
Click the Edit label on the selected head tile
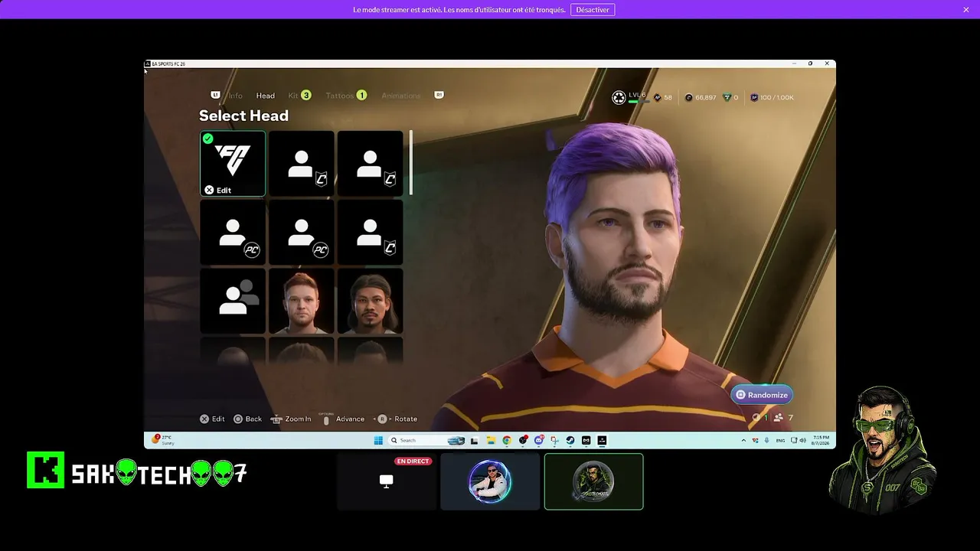click(224, 191)
